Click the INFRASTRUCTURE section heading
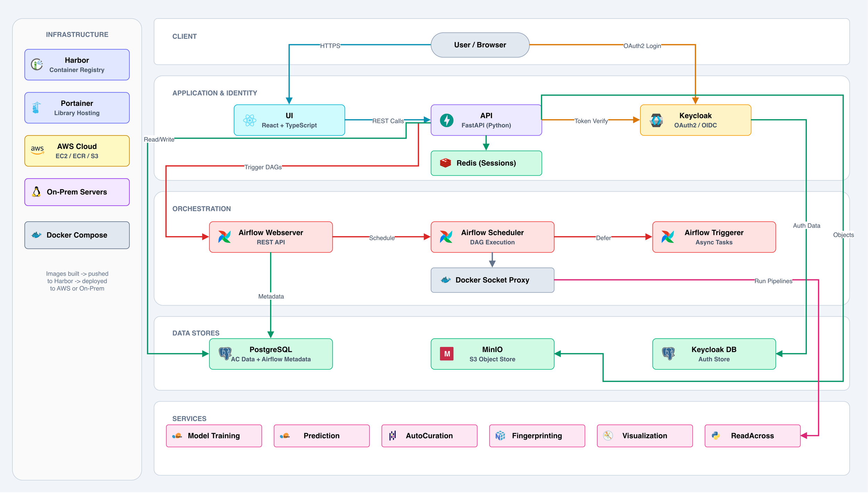 point(77,35)
